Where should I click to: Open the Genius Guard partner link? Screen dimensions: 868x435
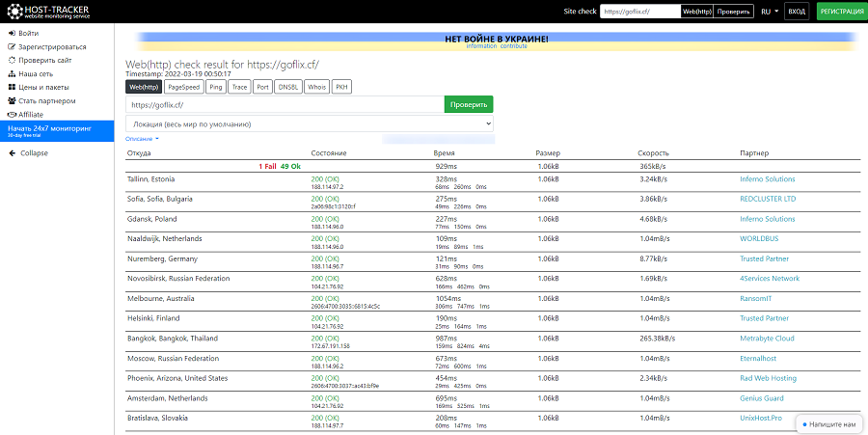(x=762, y=398)
